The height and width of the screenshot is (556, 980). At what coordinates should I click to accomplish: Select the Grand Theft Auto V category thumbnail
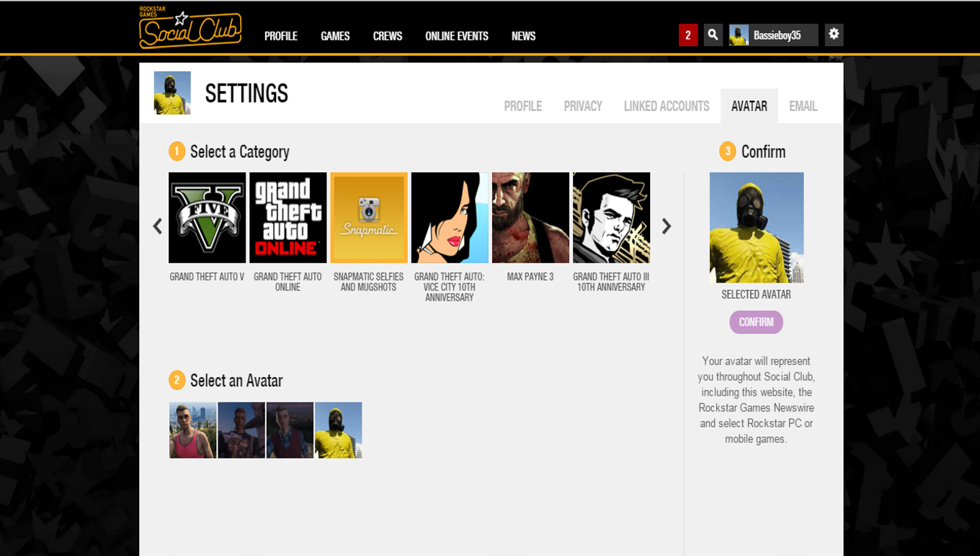[x=207, y=218]
